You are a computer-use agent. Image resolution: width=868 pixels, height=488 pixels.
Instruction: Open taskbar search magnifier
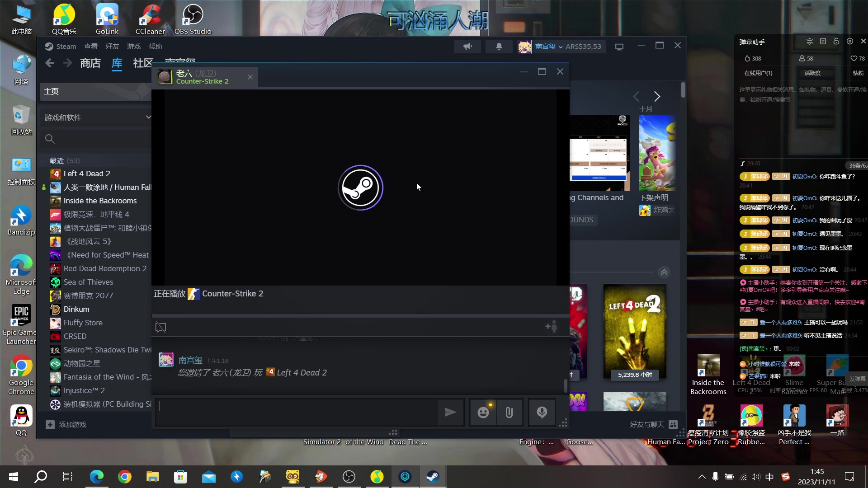pos(41,476)
